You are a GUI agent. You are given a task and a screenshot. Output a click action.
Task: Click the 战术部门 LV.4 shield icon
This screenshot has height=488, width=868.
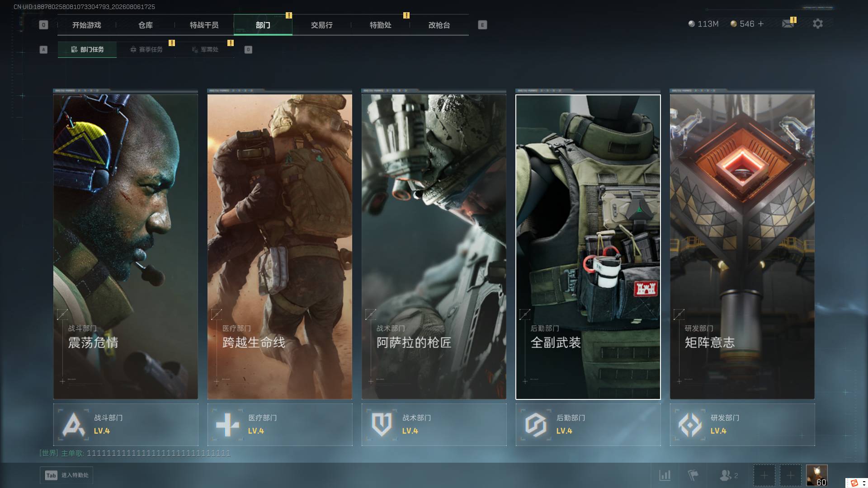tap(382, 425)
